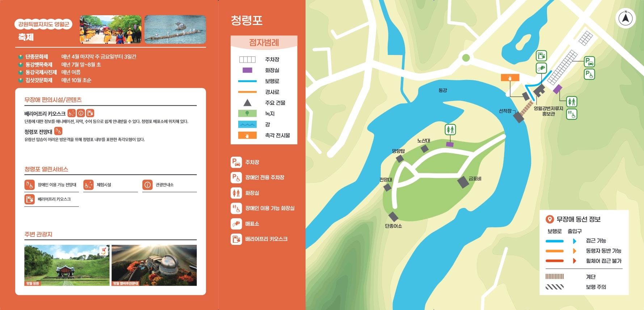
Task: Select the 주차장 icon in the middle panel list
Action: pos(236,162)
